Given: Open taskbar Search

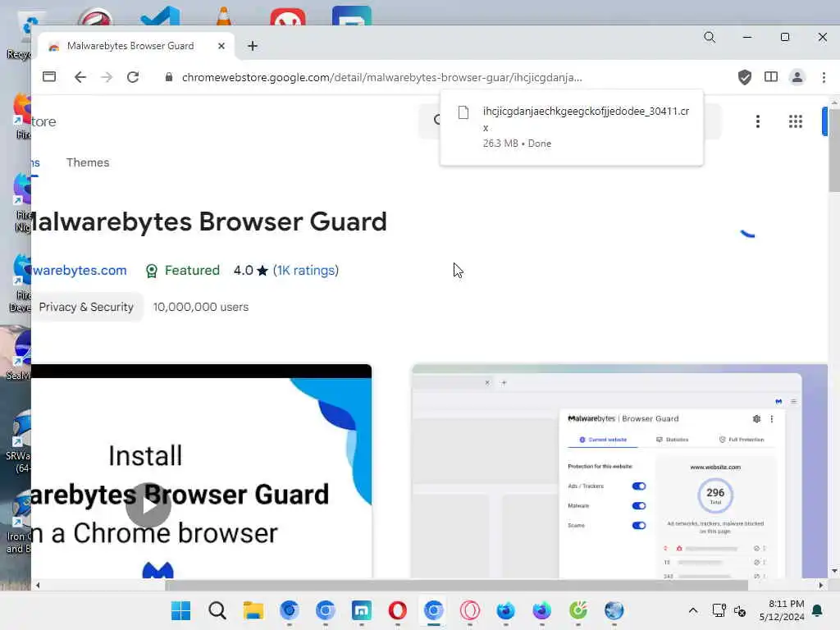Looking at the screenshot, I should [x=217, y=610].
